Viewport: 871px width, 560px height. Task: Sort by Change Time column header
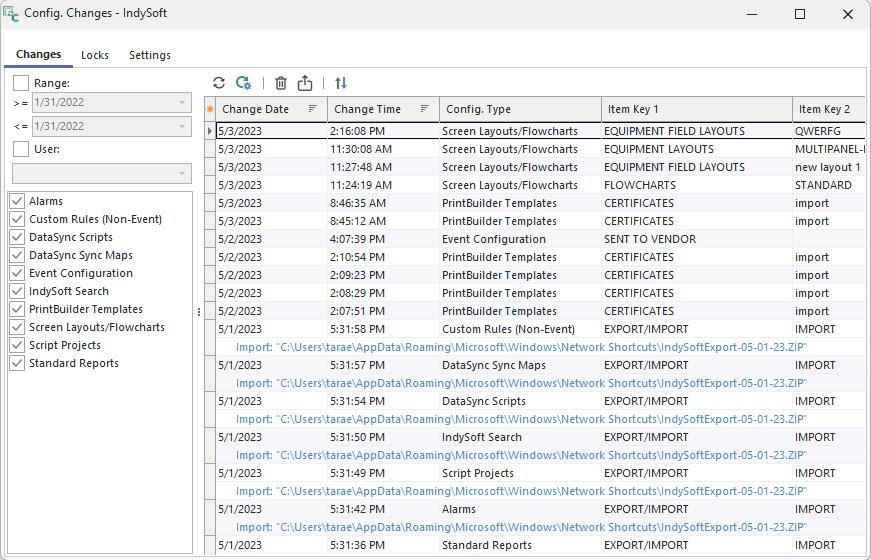pos(383,109)
